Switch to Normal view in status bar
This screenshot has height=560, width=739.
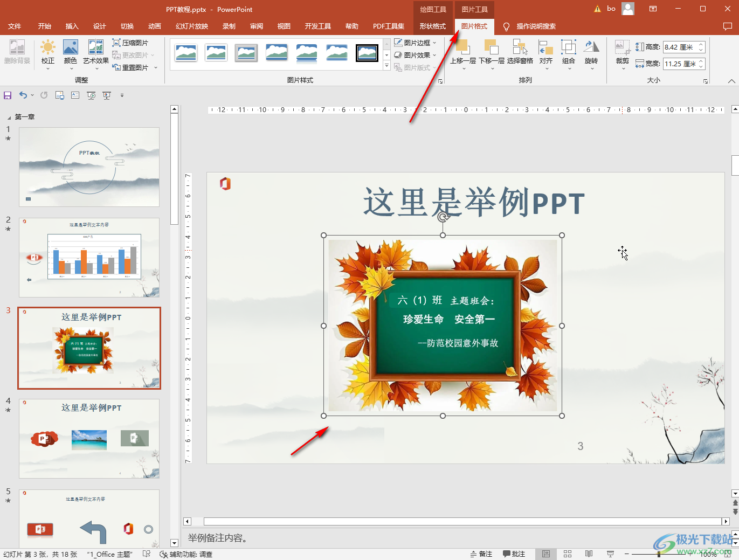coord(546,554)
